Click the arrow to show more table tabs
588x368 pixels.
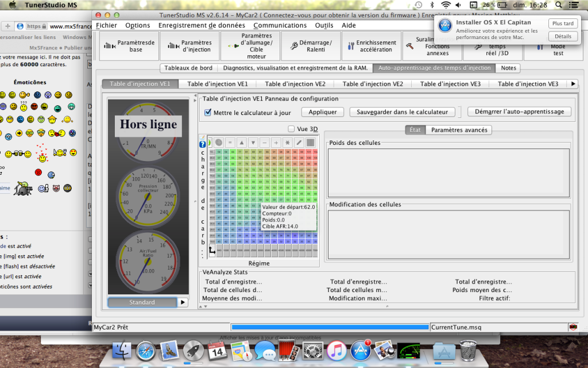pyautogui.click(x=573, y=84)
